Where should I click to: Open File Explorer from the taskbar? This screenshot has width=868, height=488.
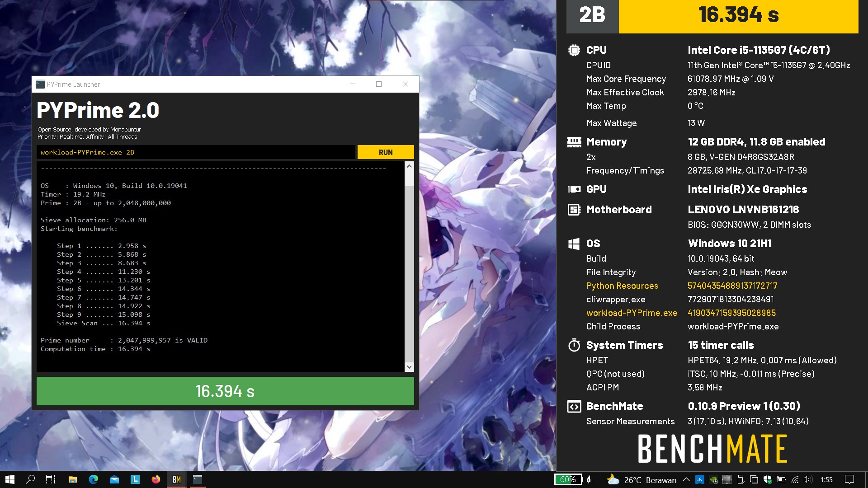pos(72,479)
